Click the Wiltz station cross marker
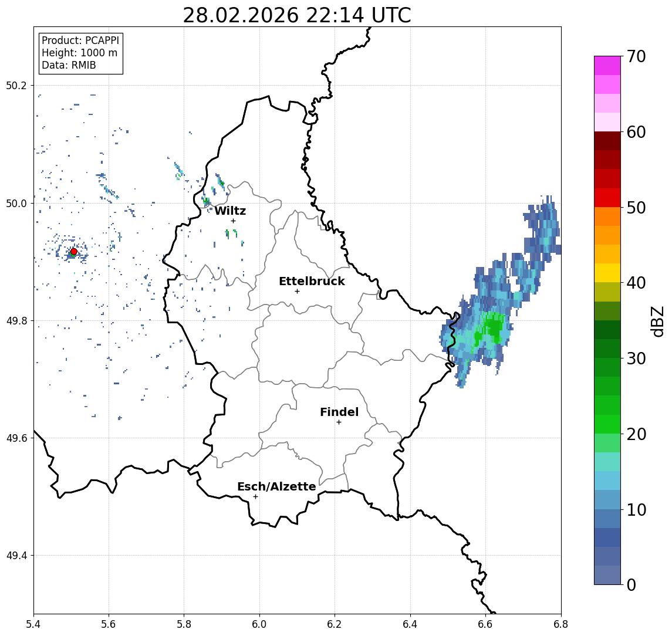The image size is (672, 636). tap(233, 221)
